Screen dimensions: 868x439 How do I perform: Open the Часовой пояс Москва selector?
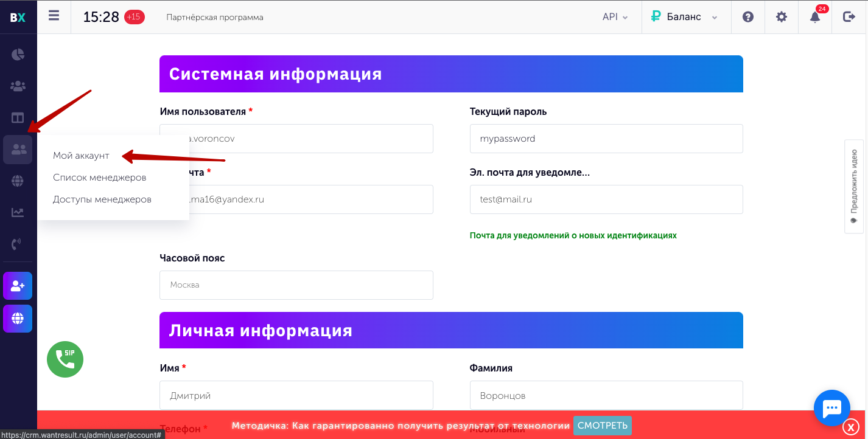point(296,285)
